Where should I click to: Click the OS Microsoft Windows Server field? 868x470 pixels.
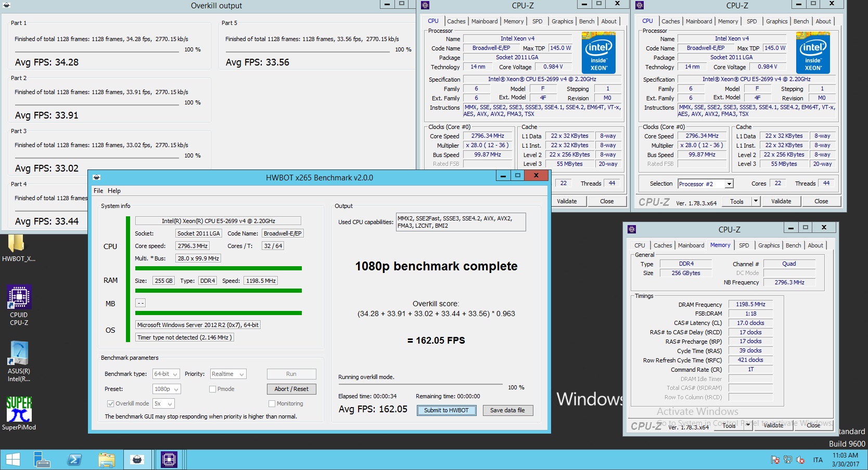pyautogui.click(x=198, y=325)
